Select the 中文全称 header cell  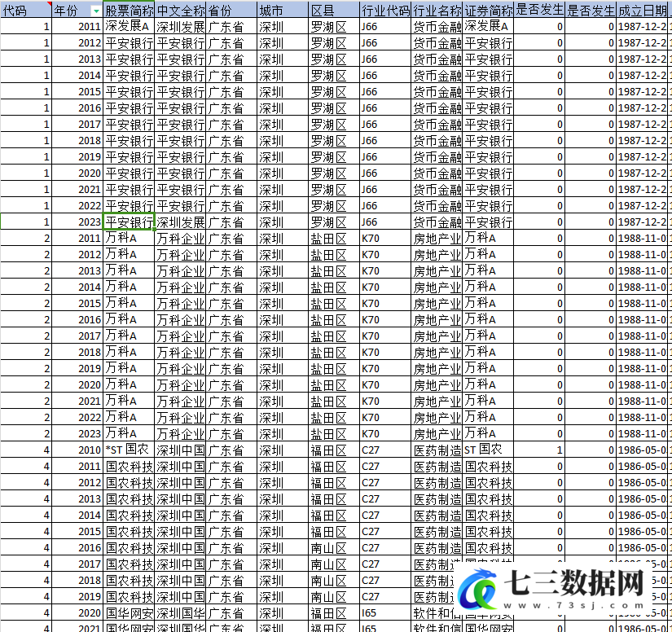(180, 11)
